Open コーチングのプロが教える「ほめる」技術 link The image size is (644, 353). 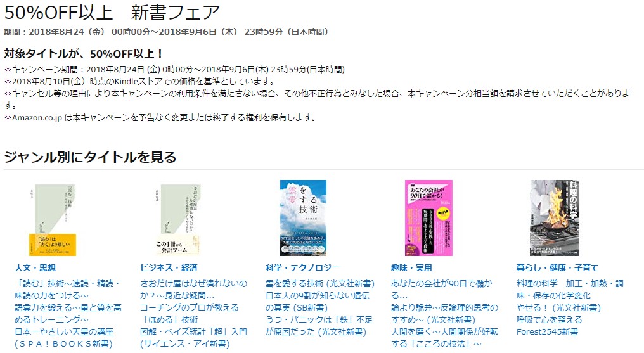pos(190,314)
